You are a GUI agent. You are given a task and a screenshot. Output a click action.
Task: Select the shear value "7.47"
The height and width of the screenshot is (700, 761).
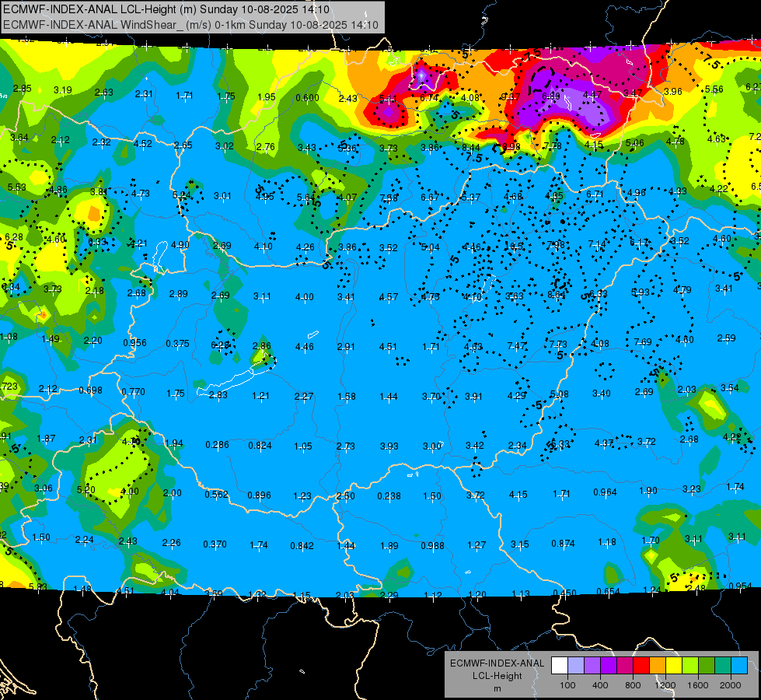(516, 345)
